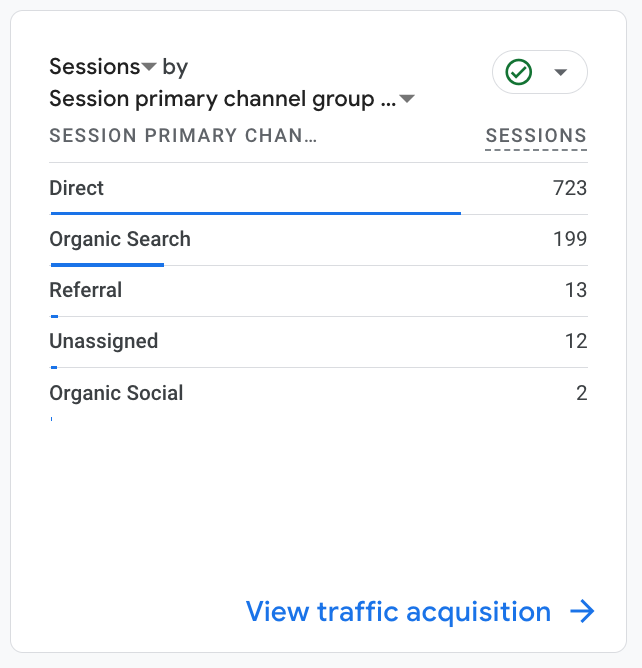Click the Session primary channel group label

223,99
